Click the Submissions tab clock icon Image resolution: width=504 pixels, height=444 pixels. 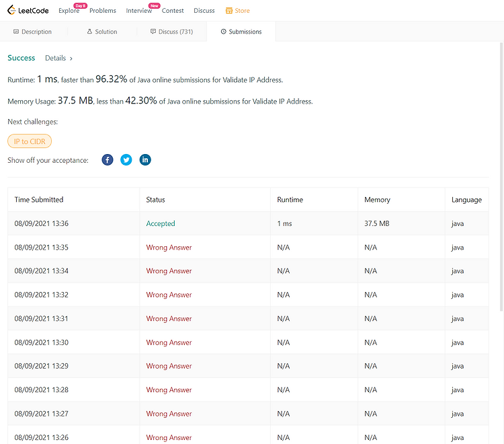coord(223,32)
